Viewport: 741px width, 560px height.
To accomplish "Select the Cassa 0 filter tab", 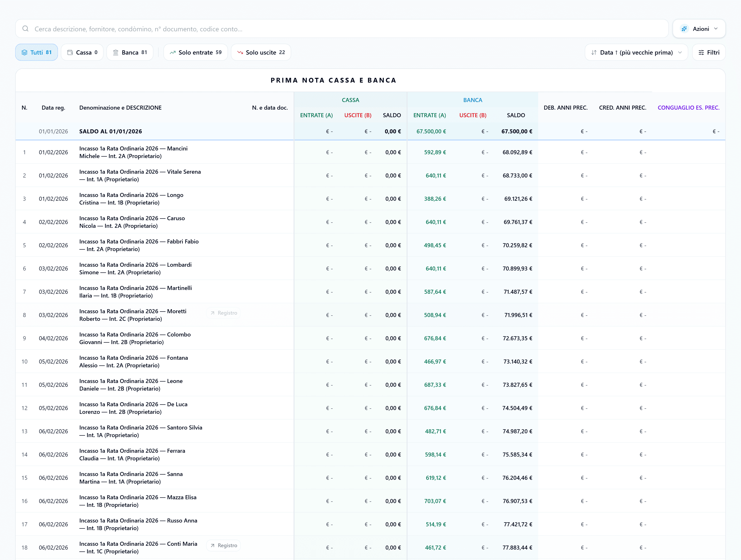I will (x=82, y=52).
